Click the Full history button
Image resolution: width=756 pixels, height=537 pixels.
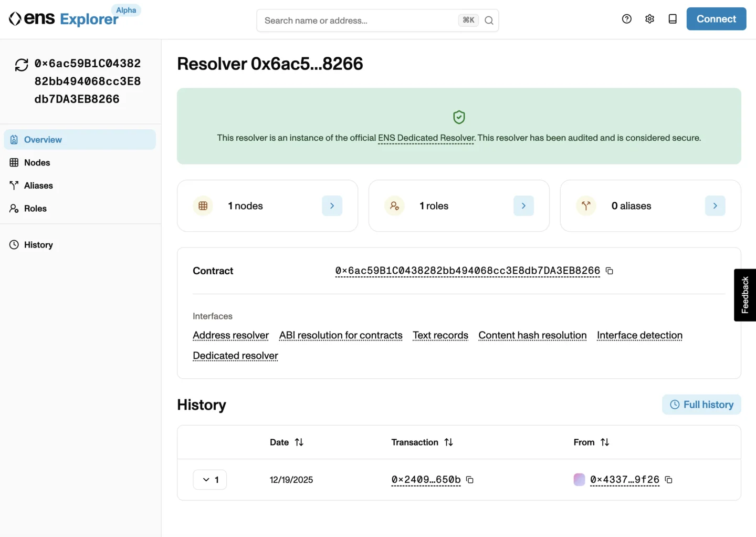[701, 404]
